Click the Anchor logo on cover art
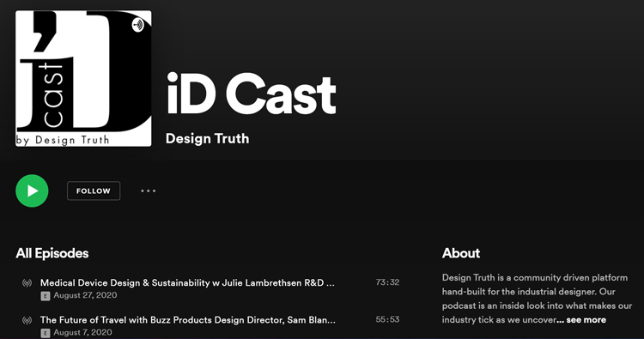The image size is (644, 339). [138, 25]
